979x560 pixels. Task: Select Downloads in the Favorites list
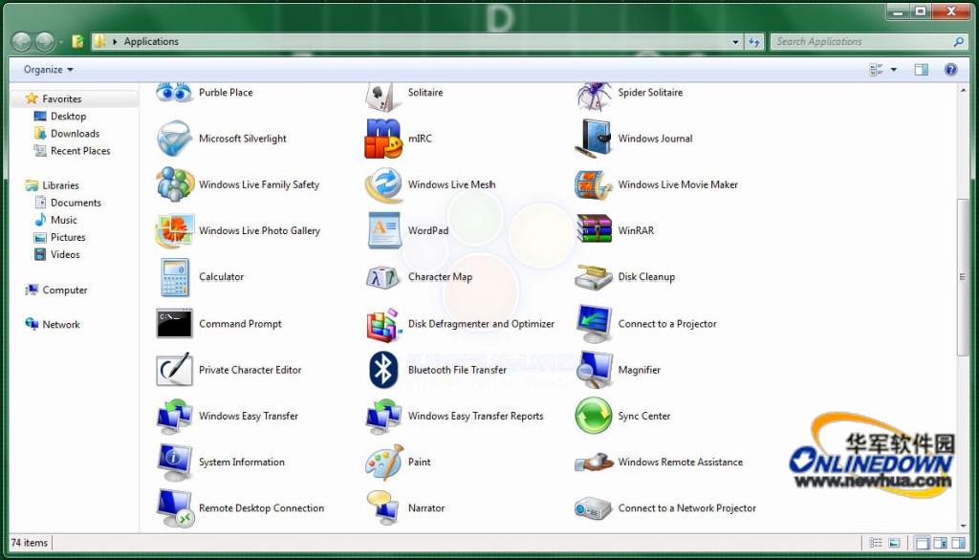(75, 134)
